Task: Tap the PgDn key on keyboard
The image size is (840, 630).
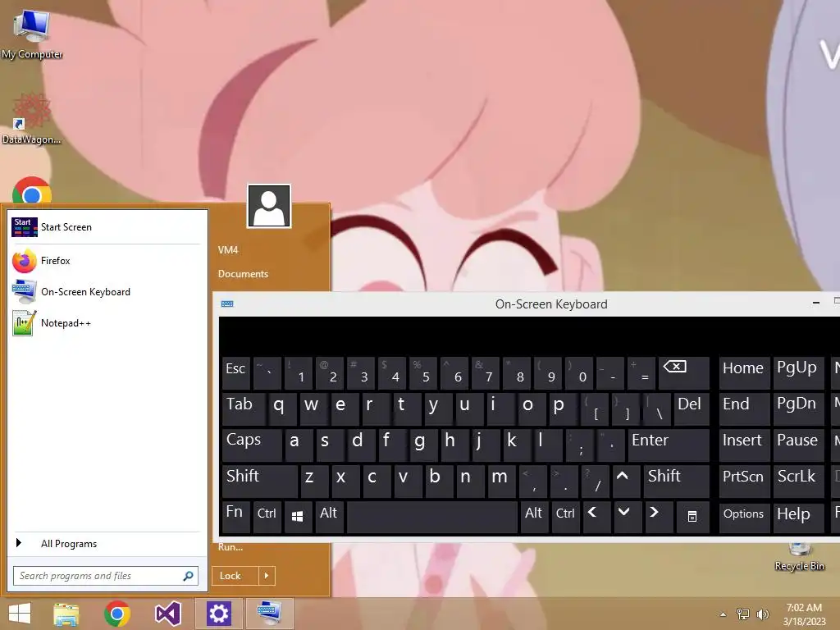Action: tap(798, 409)
